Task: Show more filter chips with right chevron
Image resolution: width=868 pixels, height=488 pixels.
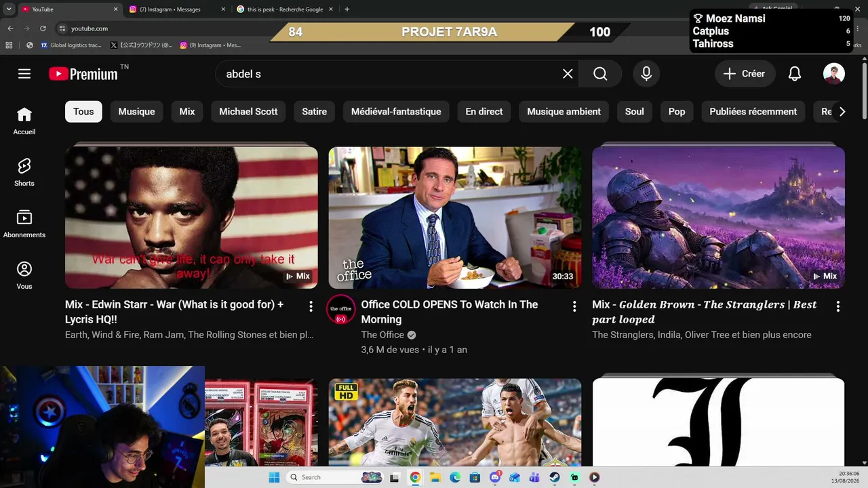Action: [x=842, y=112]
